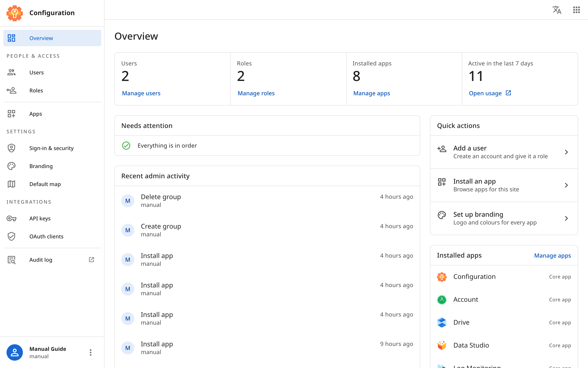Click the Configuration row in Installed apps
This screenshot has width=588, height=368.
[504, 277]
